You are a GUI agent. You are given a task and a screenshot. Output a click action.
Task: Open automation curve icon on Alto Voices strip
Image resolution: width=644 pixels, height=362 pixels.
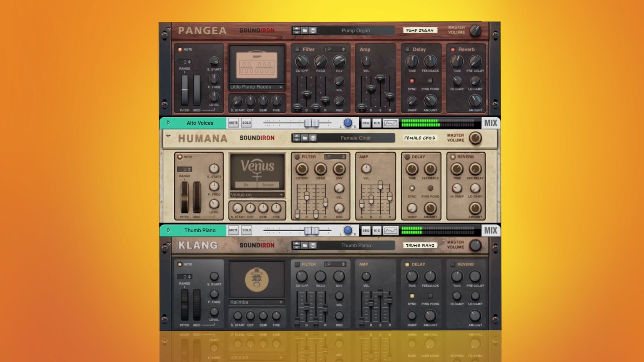(x=390, y=123)
